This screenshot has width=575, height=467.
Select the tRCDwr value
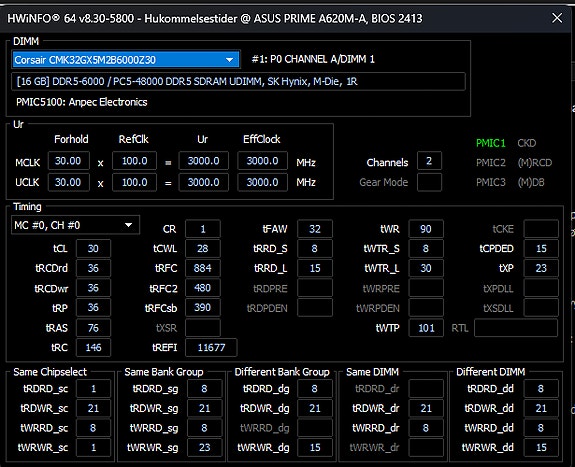point(93,288)
